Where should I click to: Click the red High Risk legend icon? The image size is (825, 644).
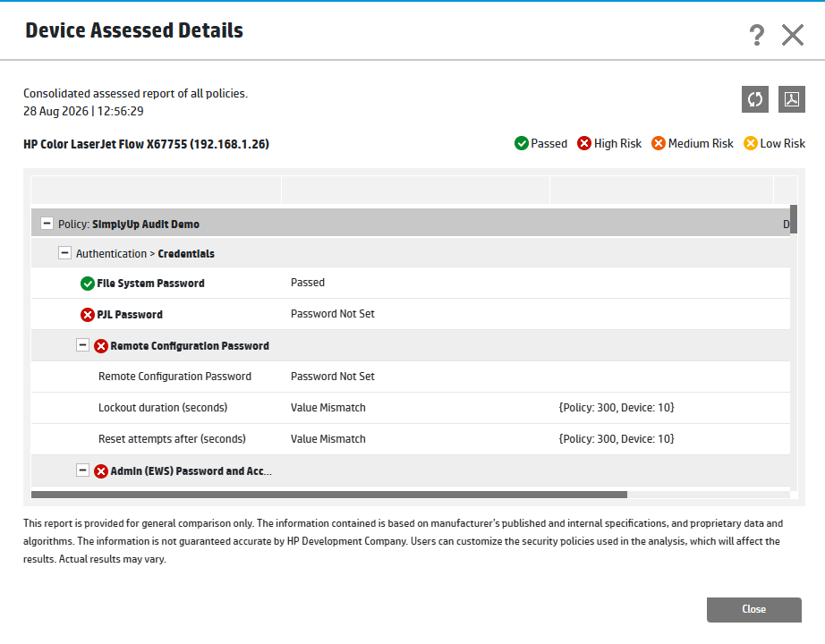584,143
